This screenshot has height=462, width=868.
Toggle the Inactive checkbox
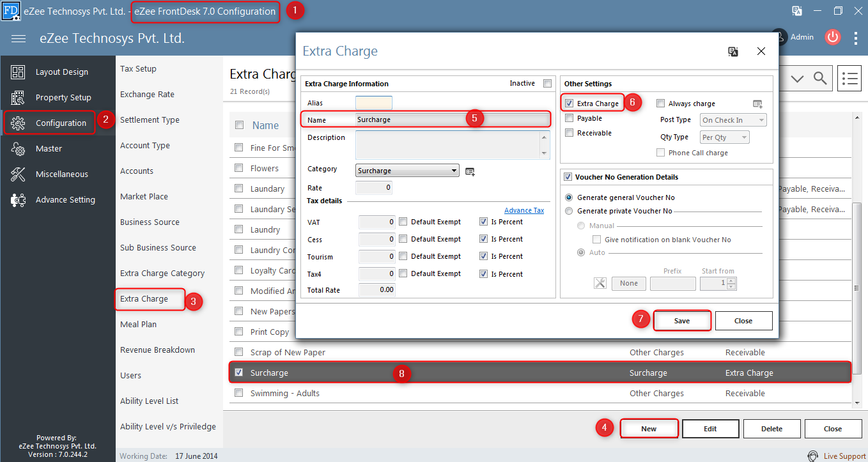546,83
